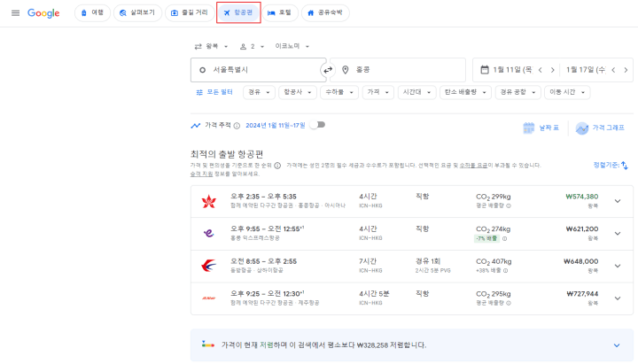638x364 pixels.
Task: Go to the next return date
Action: click(626, 70)
